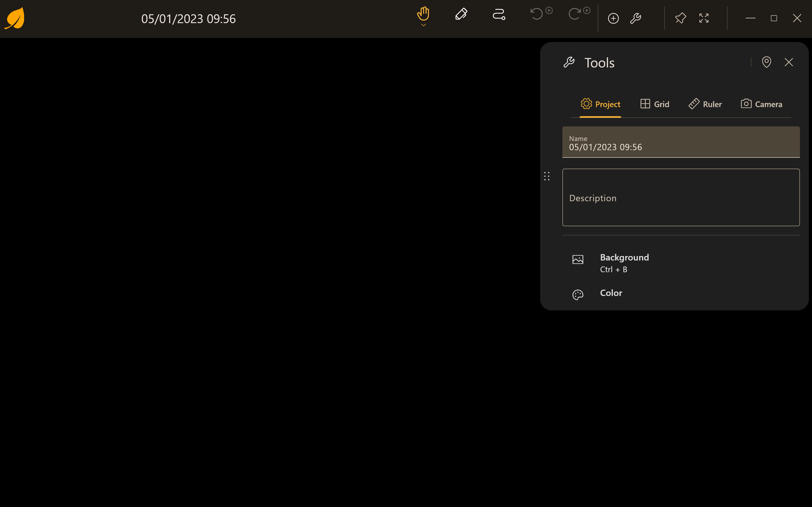Select the hand pan tool

(423, 14)
